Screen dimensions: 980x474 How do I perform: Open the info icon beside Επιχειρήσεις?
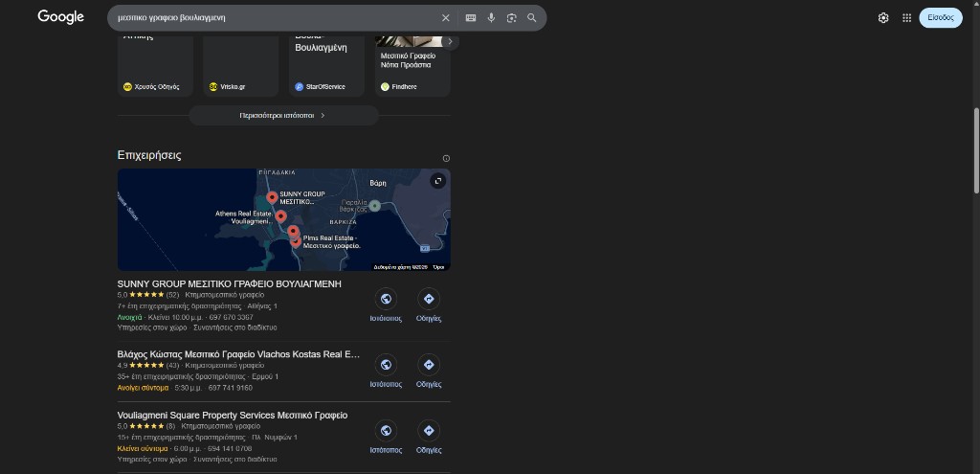[x=446, y=159]
